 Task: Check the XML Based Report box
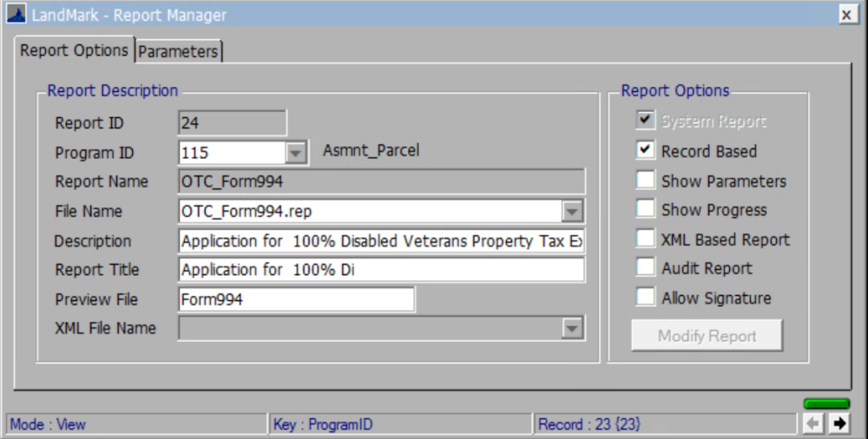click(x=646, y=239)
